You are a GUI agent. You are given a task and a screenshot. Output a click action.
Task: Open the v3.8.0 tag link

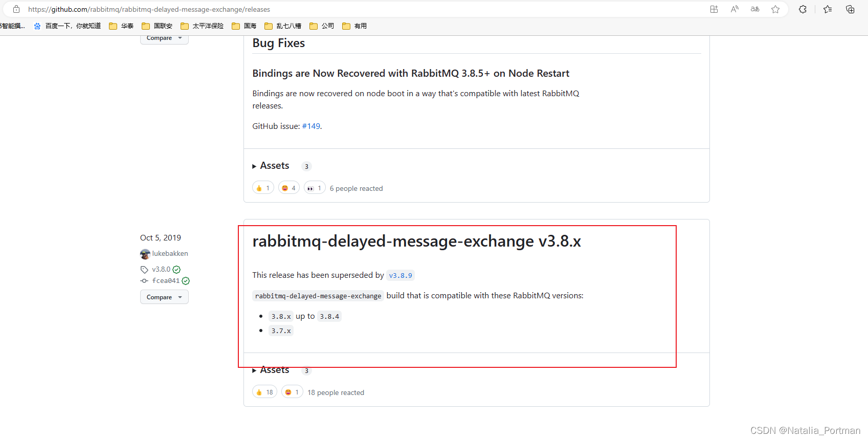[161, 270]
